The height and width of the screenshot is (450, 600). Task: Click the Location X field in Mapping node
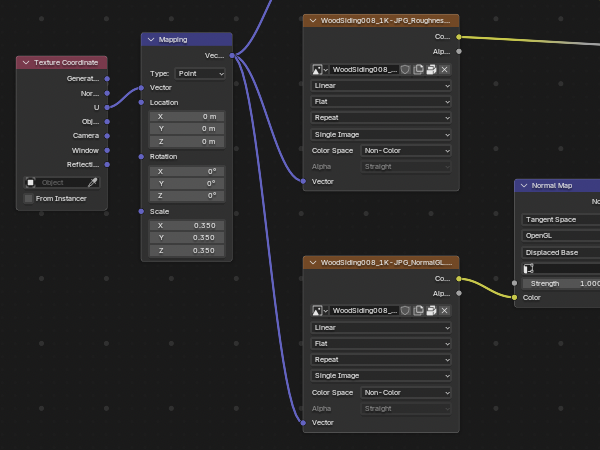click(x=187, y=117)
